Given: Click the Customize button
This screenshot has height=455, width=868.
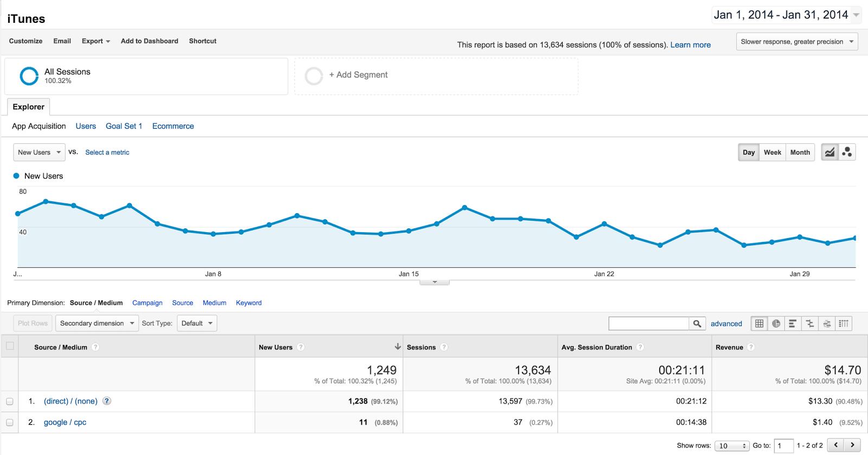Looking at the screenshot, I should (25, 41).
